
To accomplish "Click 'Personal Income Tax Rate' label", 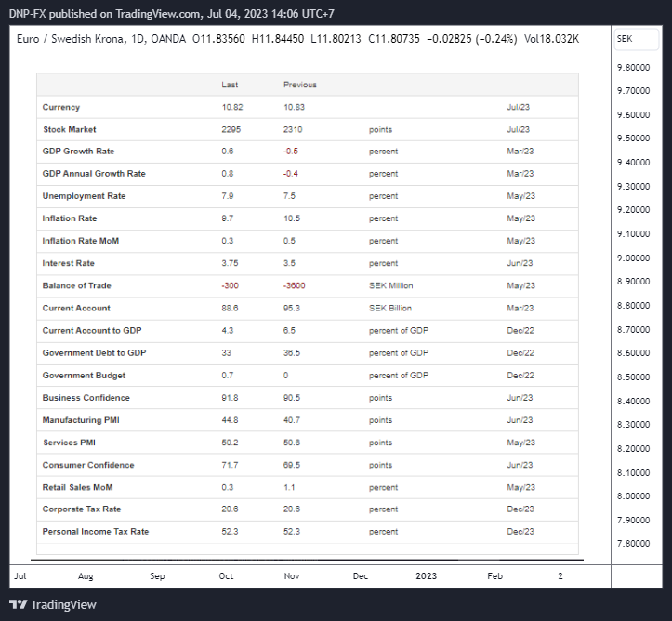I will point(96,532).
